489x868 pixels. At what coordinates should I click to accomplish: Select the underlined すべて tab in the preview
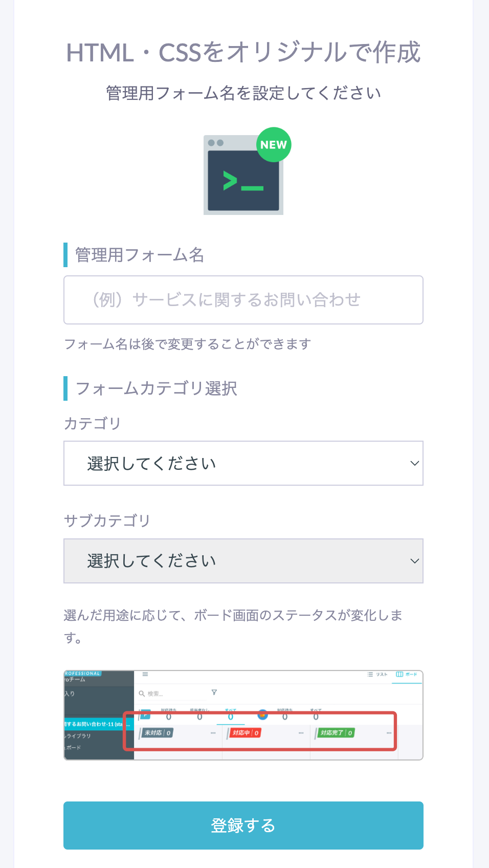pos(231,711)
